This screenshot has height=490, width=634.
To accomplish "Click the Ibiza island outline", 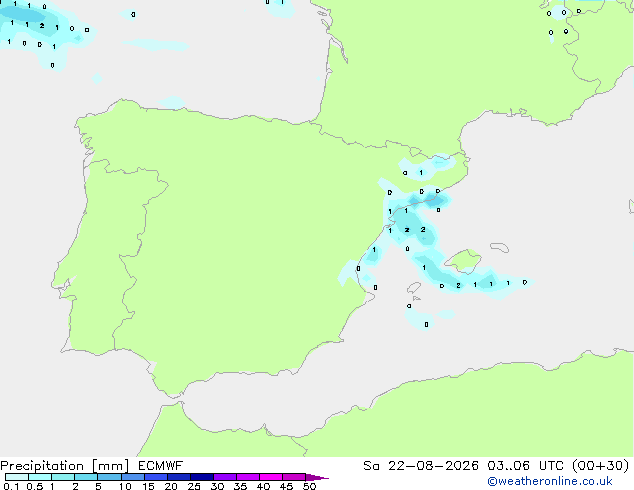I will click(x=414, y=288).
